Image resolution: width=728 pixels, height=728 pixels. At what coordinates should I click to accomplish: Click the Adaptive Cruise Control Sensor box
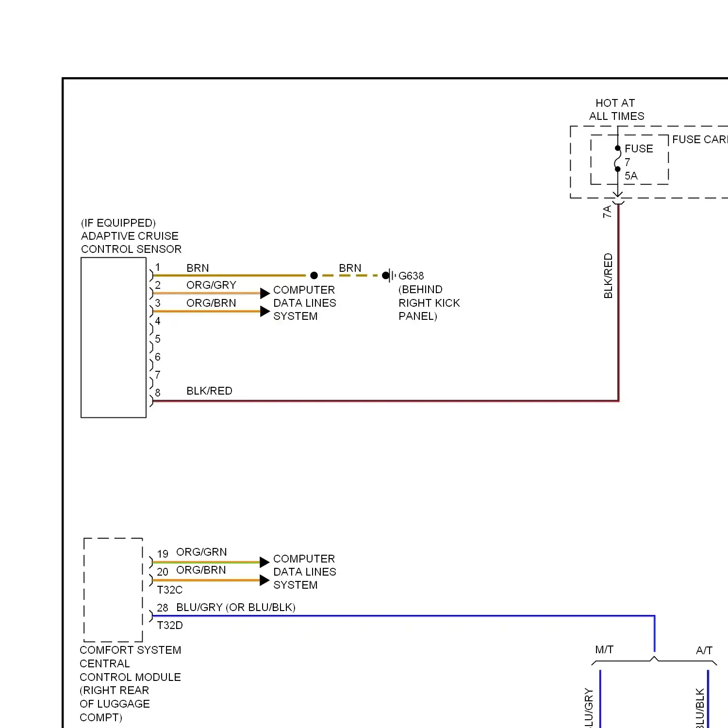[114, 337]
